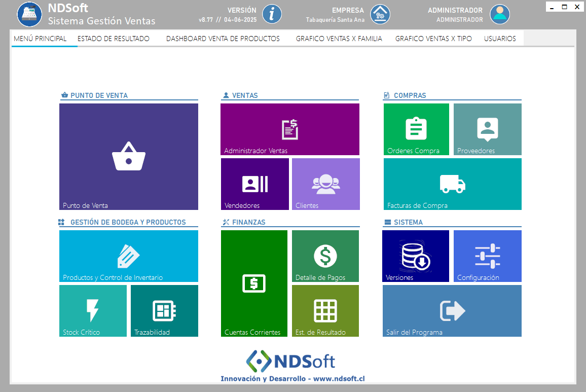
Task: Click the Versión info icon
Action: (273, 14)
